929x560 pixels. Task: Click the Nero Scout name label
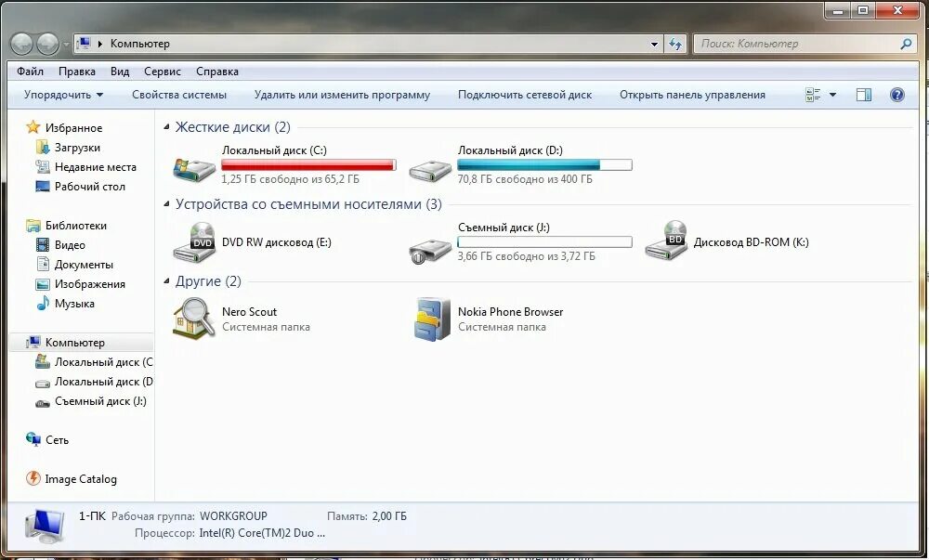(249, 312)
